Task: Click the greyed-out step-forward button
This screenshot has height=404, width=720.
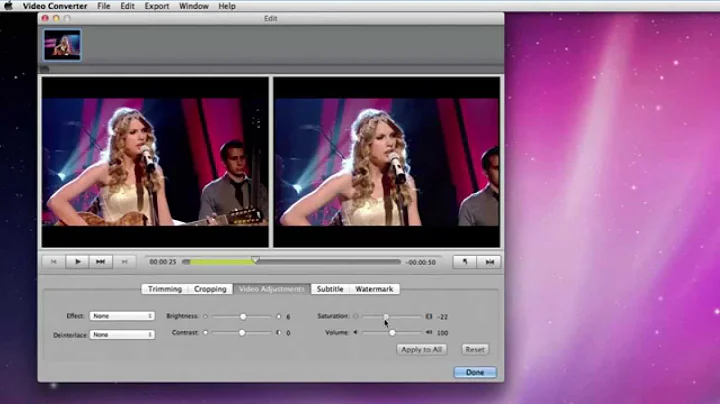Action: click(x=124, y=262)
